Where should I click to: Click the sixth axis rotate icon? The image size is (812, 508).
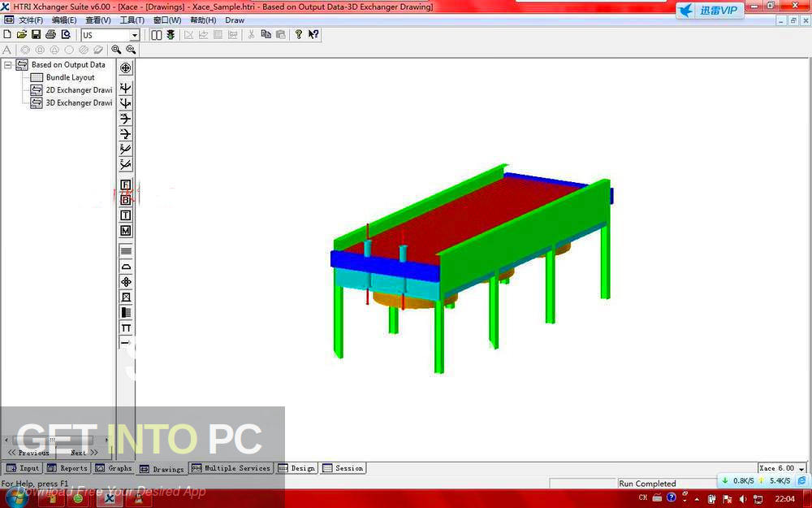point(125,165)
